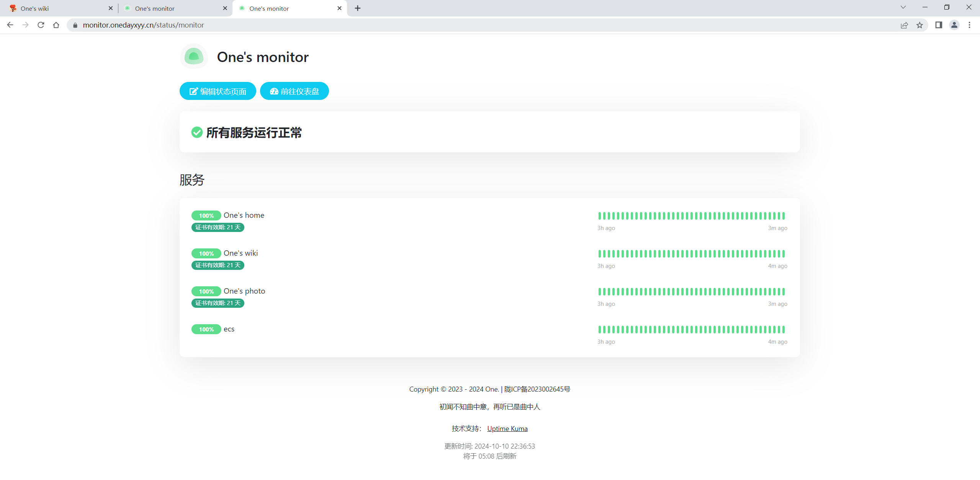Restore down the browser window
Image resolution: width=980 pixels, height=480 pixels.
947,7
